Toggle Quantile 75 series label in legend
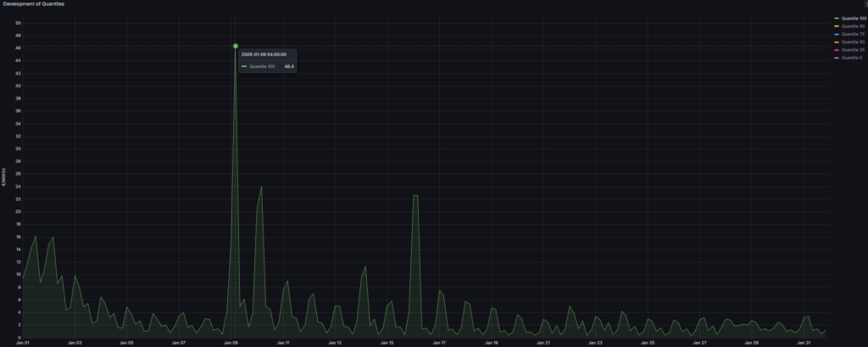The image size is (868, 347). pyautogui.click(x=851, y=34)
